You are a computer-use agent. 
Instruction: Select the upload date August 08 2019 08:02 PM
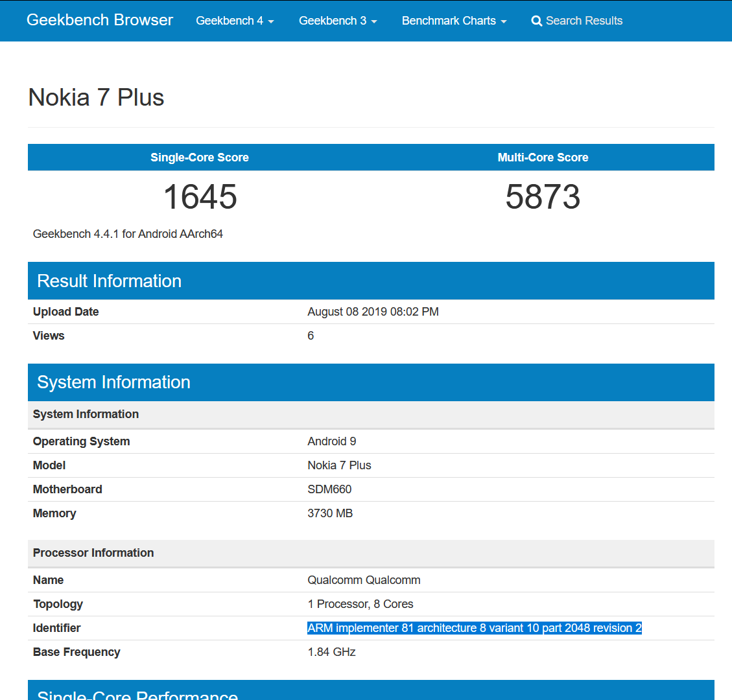pyautogui.click(x=373, y=312)
